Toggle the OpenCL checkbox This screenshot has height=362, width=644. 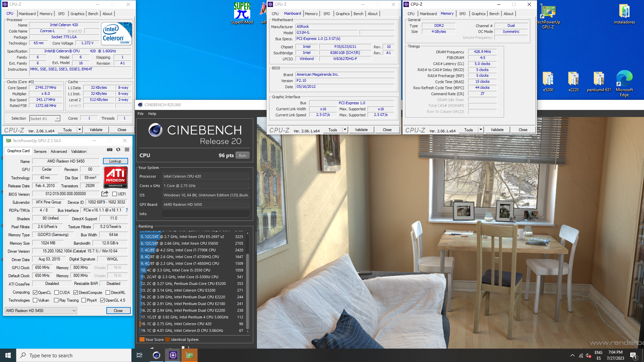35,292
